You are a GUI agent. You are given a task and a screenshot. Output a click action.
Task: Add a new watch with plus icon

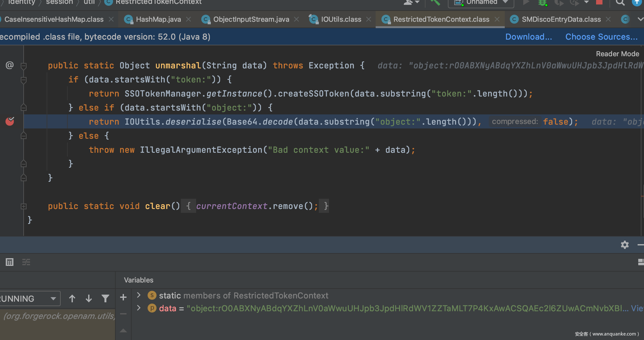(123, 297)
